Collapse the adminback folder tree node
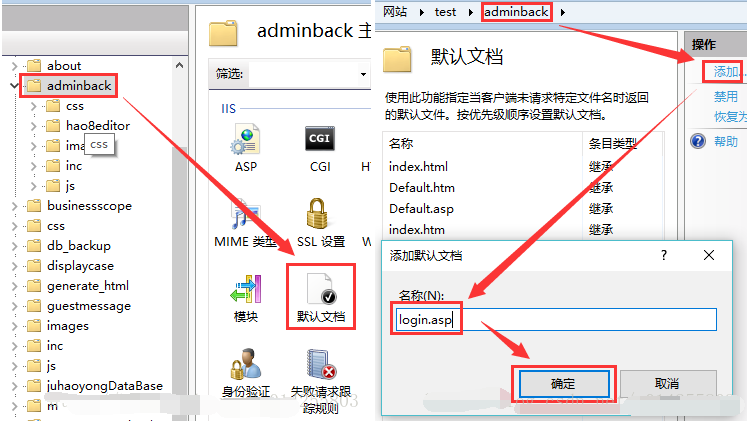 [14, 86]
